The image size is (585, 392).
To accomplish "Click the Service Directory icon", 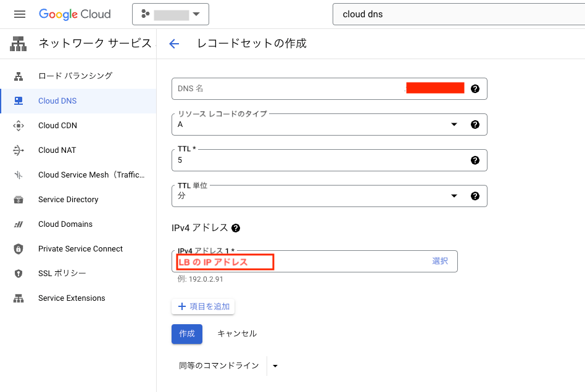I will pyautogui.click(x=19, y=199).
